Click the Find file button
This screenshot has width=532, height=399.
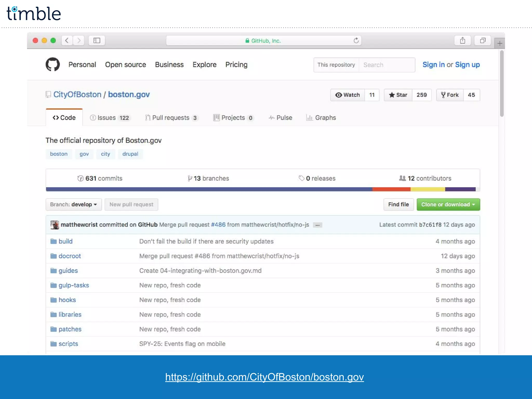398,204
